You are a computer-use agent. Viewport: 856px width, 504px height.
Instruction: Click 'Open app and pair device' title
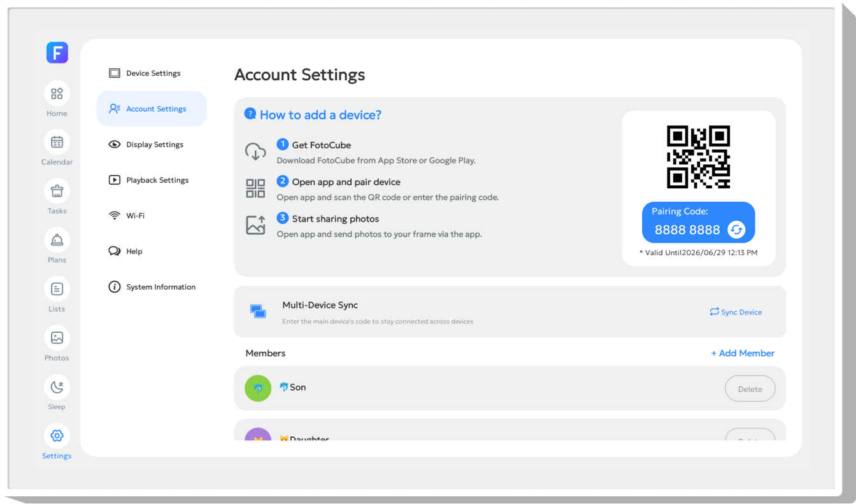pyautogui.click(x=346, y=182)
